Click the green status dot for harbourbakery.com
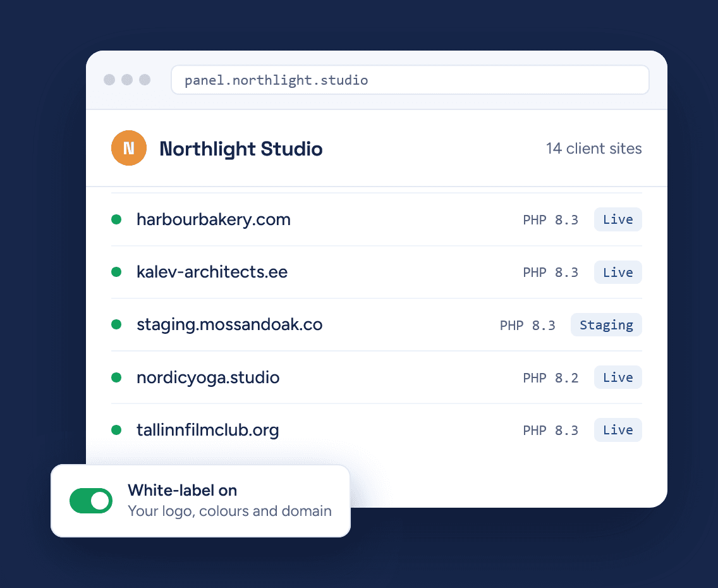 coord(116,219)
